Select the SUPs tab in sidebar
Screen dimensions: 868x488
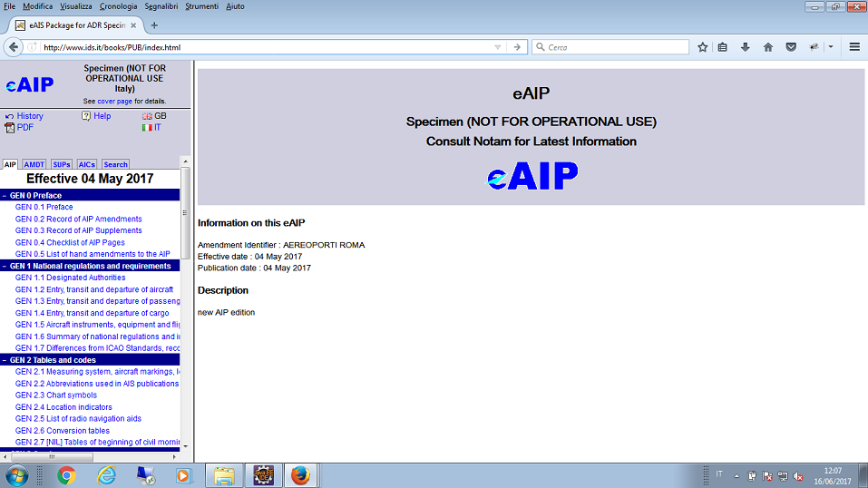[62, 165]
